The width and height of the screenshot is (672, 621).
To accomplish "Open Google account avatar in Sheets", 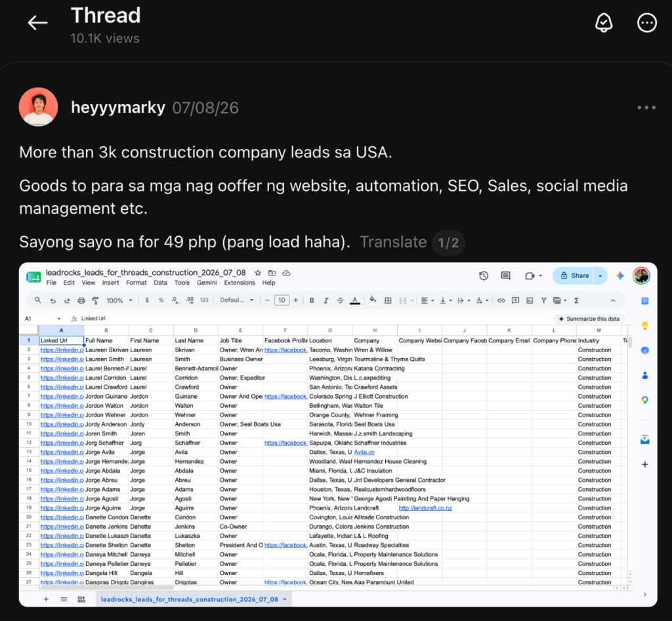I will [641, 276].
